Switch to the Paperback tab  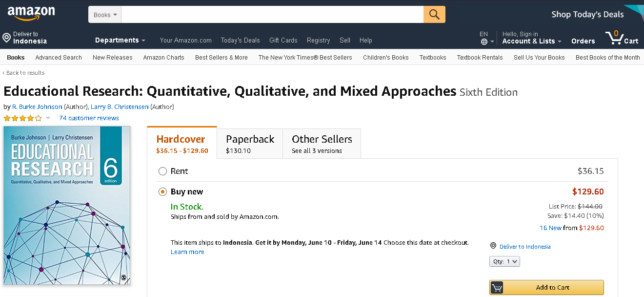[250, 144]
